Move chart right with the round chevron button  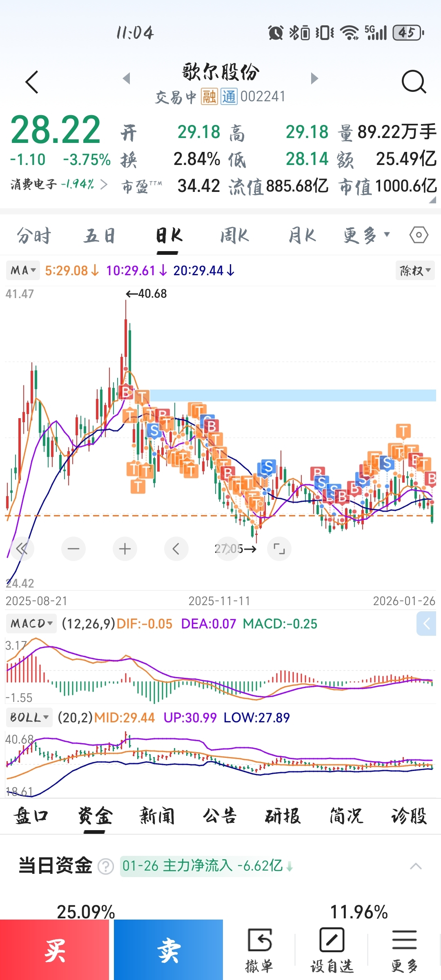click(x=228, y=549)
